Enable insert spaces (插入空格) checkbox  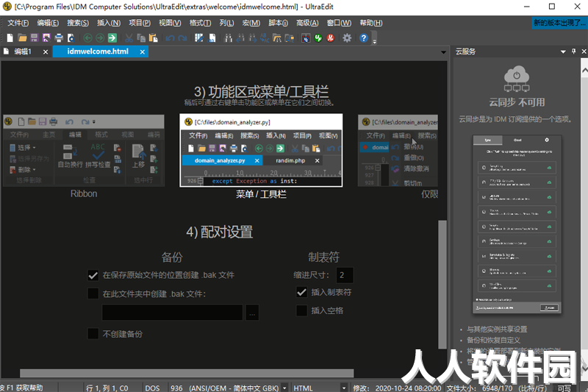(301, 310)
